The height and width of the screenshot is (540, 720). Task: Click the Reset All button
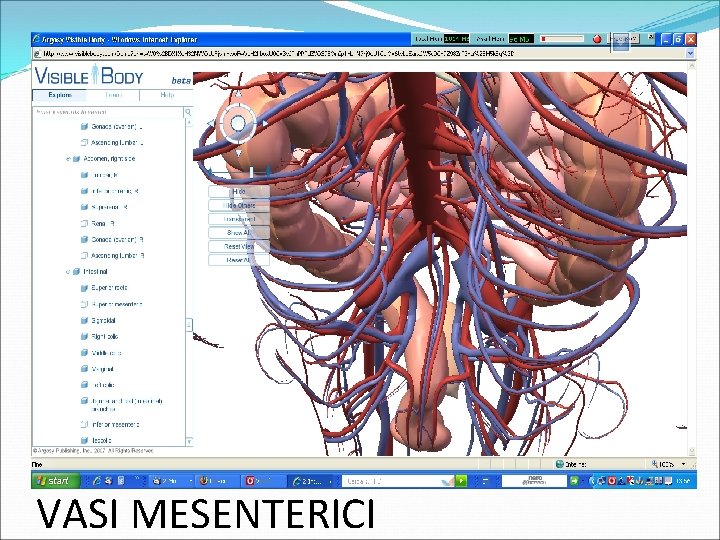point(239,260)
